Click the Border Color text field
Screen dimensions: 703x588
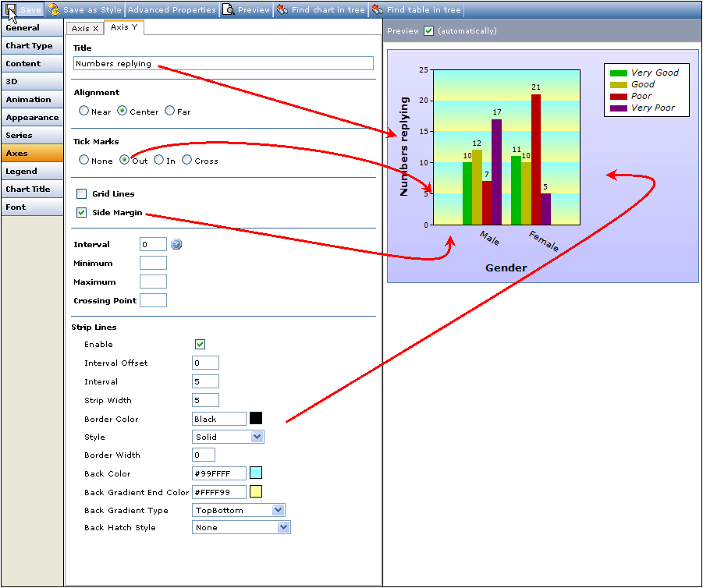[x=219, y=419]
